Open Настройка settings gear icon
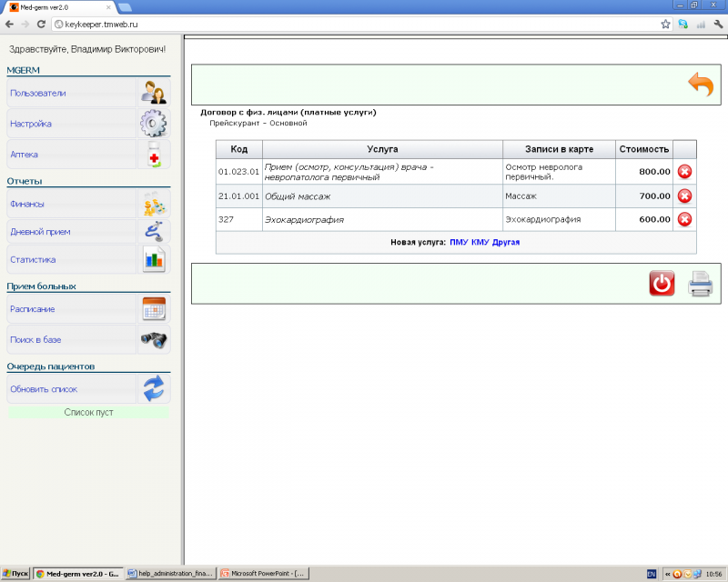The width and height of the screenshot is (728, 582). [x=153, y=124]
